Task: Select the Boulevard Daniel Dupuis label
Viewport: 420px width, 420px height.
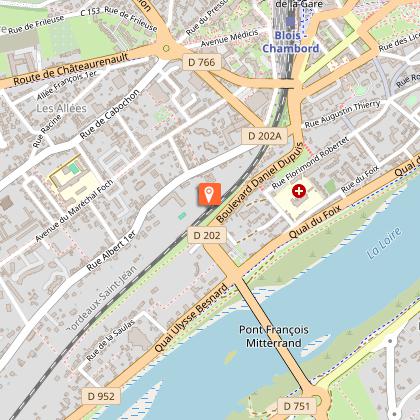Action: 260,183
